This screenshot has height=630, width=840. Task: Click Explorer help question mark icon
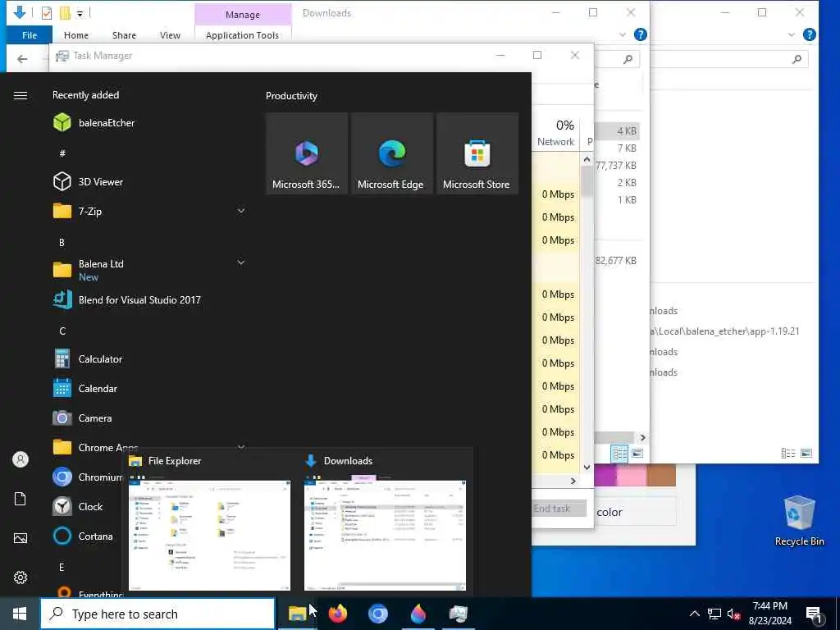pyautogui.click(x=640, y=34)
